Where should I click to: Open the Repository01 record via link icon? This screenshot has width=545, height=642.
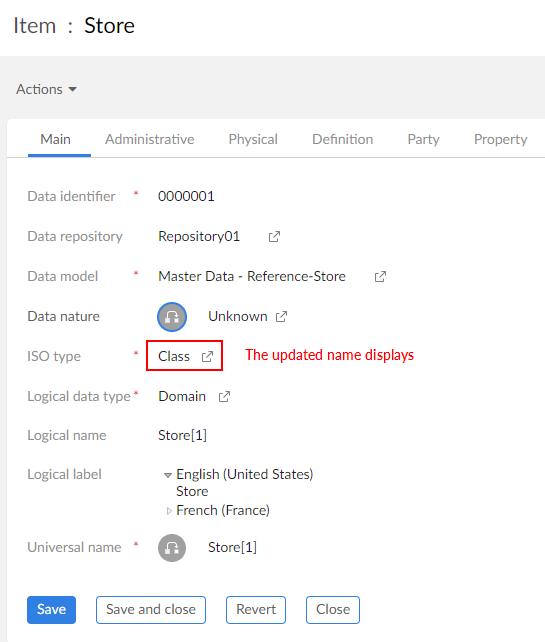[x=274, y=237]
